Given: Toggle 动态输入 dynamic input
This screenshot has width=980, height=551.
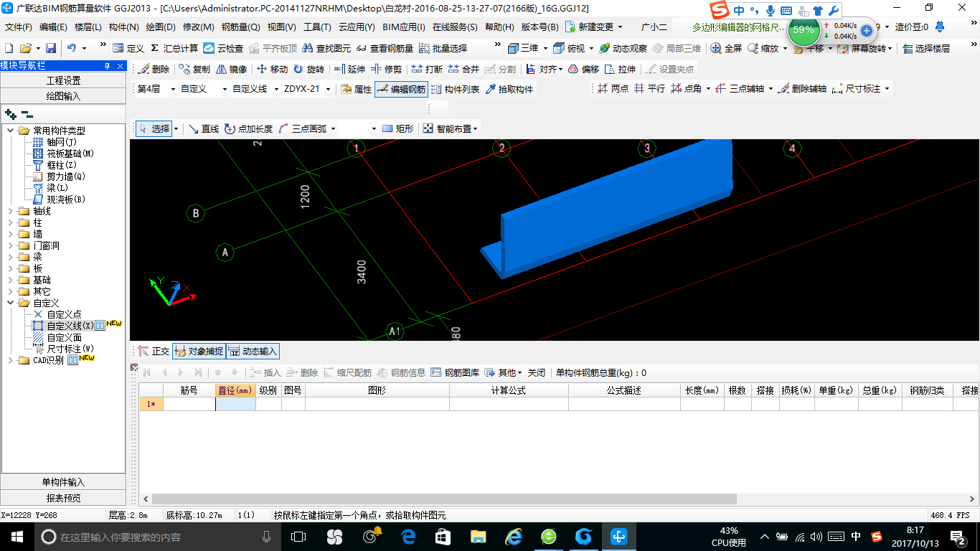Looking at the screenshot, I should tap(253, 352).
